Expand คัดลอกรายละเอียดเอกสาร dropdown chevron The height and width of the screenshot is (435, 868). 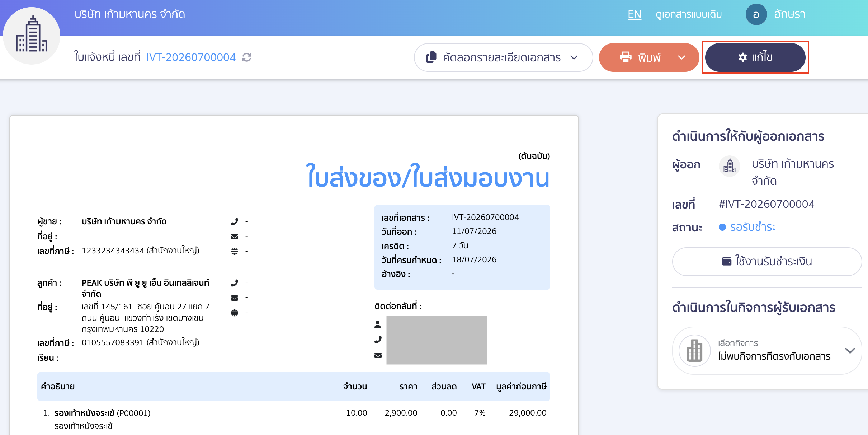click(x=574, y=57)
